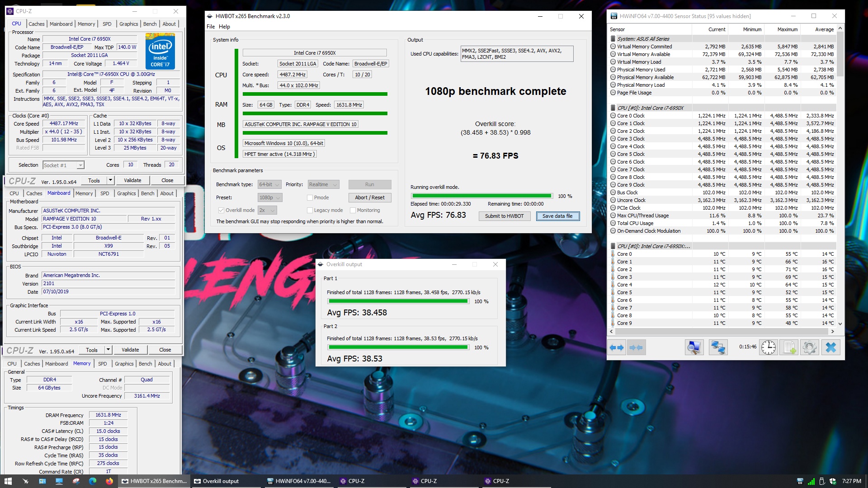Open HWiNFO sensor settings gear icon
The height and width of the screenshot is (488, 868).
pyautogui.click(x=809, y=347)
